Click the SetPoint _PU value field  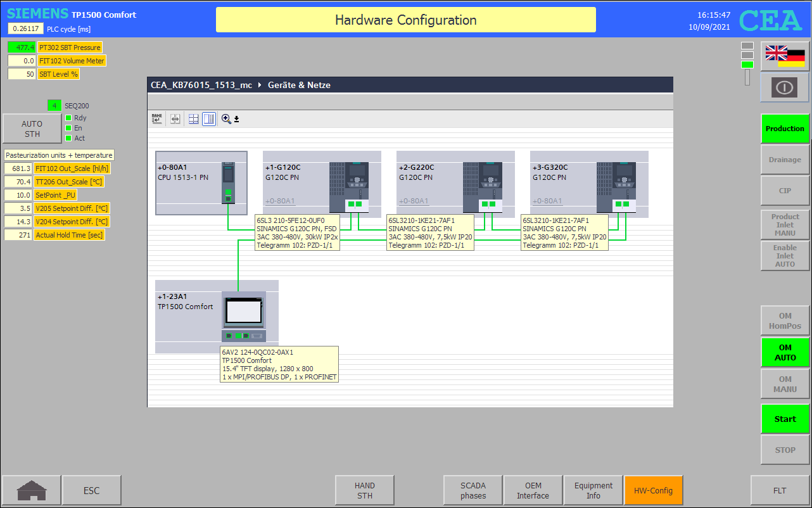pos(18,195)
